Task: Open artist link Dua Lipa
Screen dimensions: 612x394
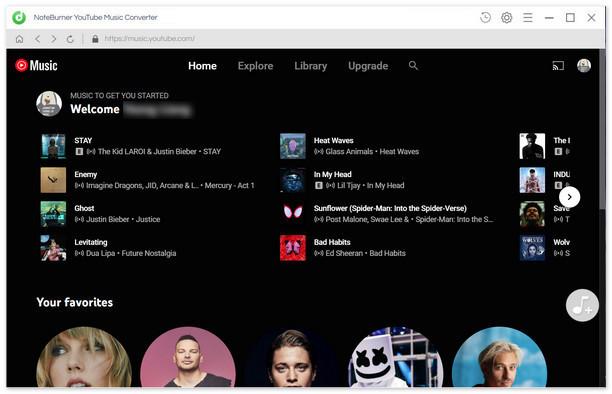Action: 100,253
